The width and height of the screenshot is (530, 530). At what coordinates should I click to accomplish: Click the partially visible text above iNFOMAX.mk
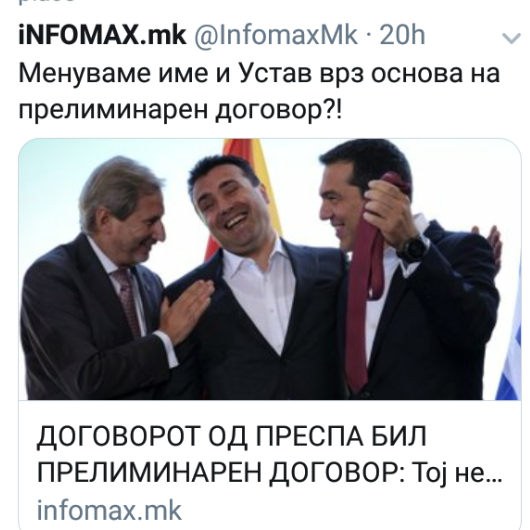(46, 2)
